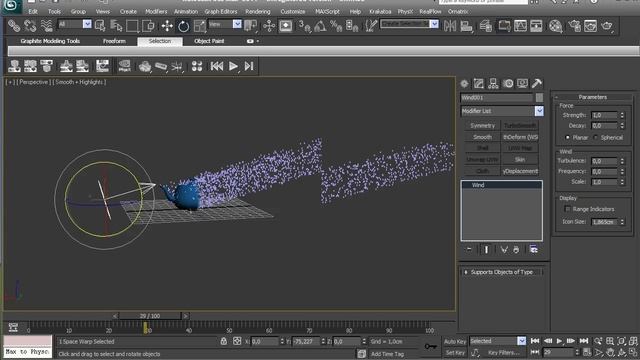
Task: Open the Wind001 object color swatch
Action: pyautogui.click(x=539, y=98)
